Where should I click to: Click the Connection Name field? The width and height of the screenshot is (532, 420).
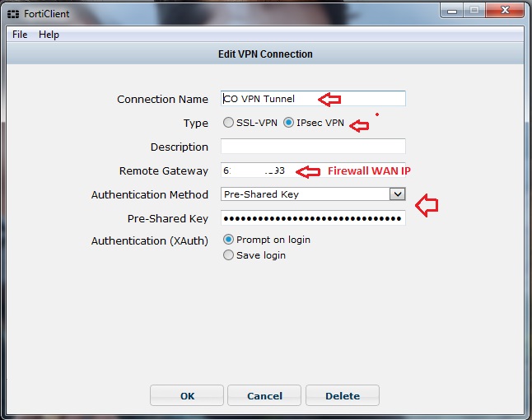pyautogui.click(x=313, y=98)
